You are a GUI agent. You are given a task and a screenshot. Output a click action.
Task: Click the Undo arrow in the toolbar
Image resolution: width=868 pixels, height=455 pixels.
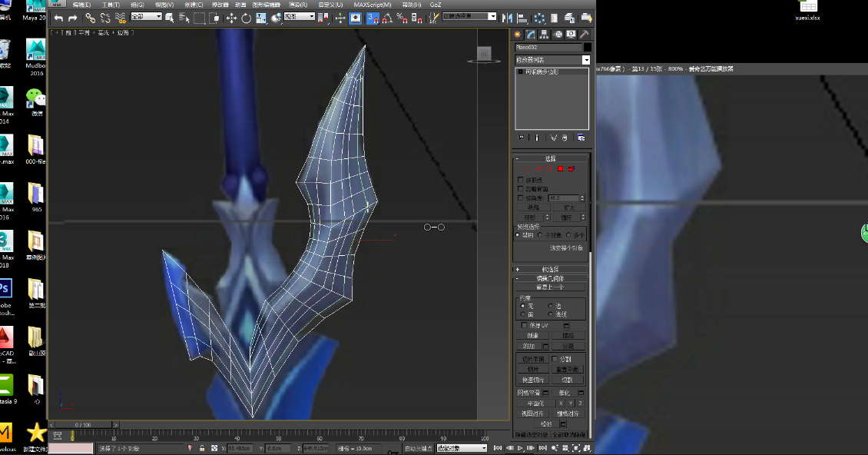point(58,18)
